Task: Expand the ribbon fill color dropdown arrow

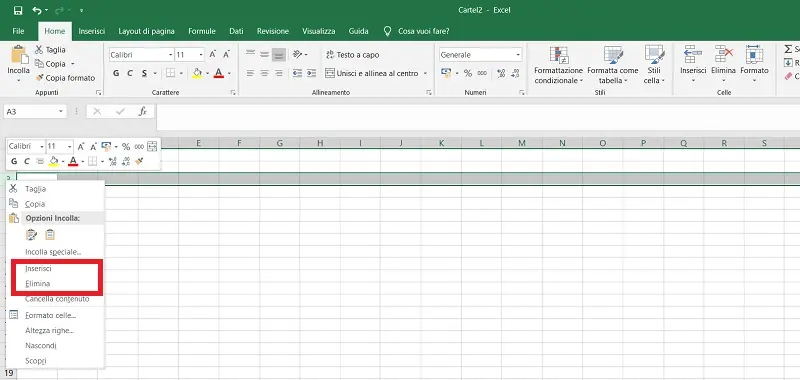Action: coord(207,73)
